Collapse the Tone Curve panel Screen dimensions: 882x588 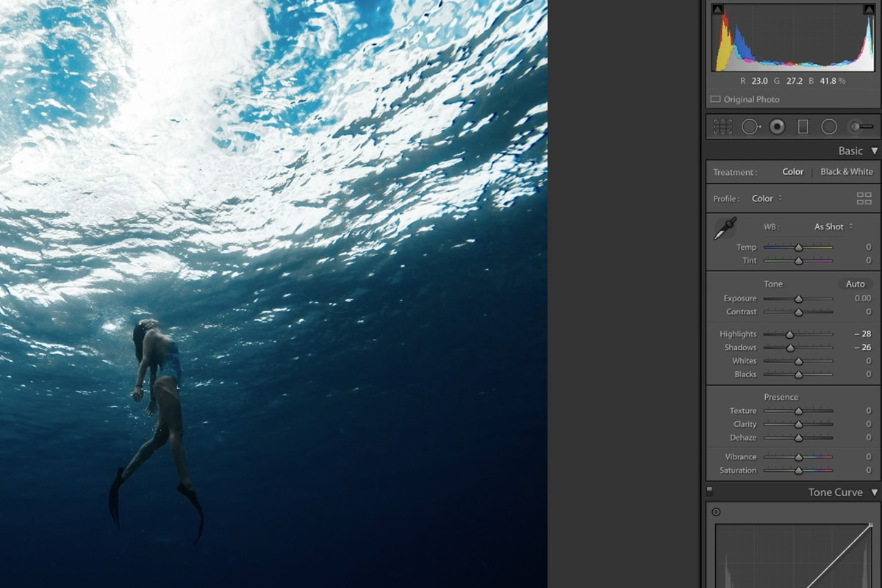tap(874, 492)
